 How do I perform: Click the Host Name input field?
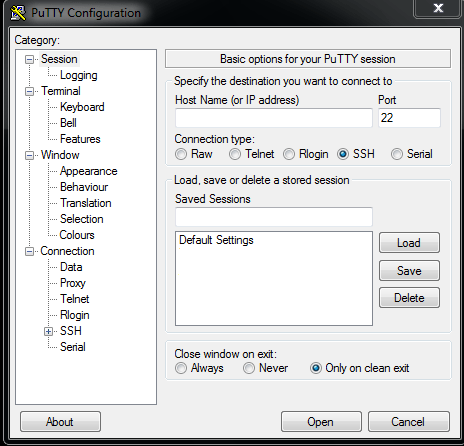click(274, 118)
